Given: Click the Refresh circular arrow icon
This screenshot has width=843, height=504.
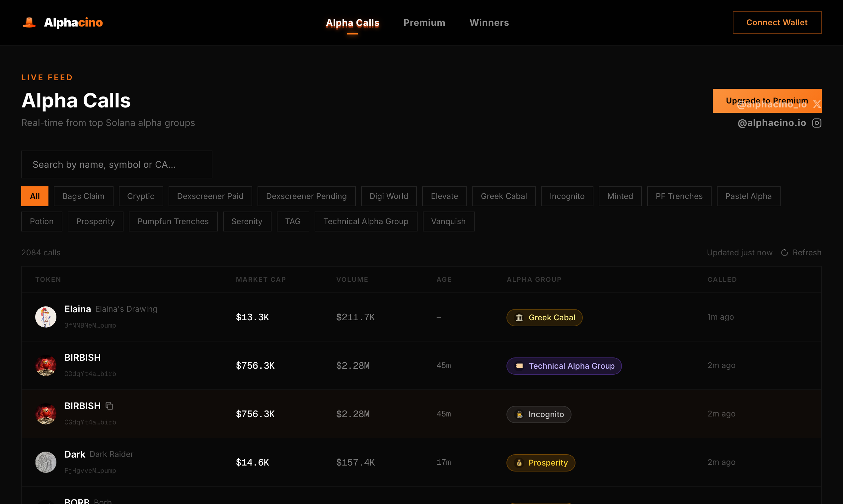Looking at the screenshot, I should click(784, 253).
